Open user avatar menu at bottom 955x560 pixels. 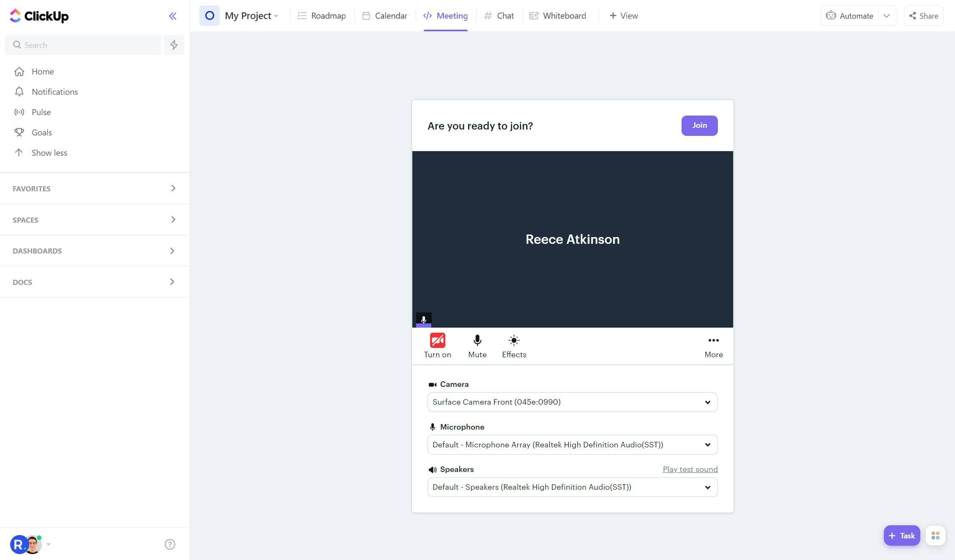point(30,544)
